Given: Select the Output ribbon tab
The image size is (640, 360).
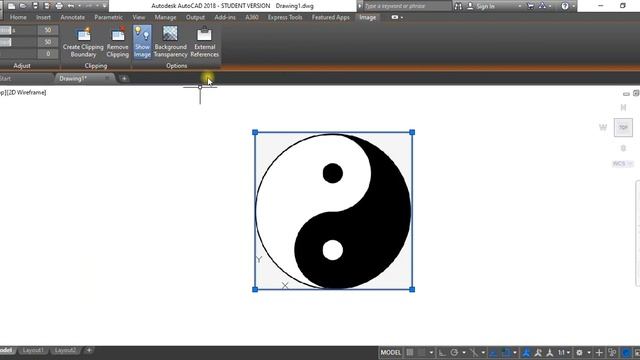Looking at the screenshot, I should click(x=195, y=17).
